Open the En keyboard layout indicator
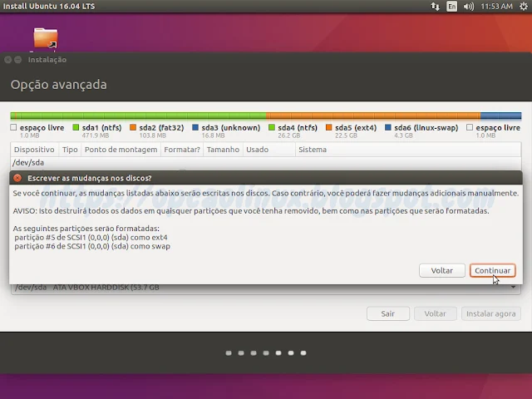This screenshot has width=532, height=399. coord(452,6)
